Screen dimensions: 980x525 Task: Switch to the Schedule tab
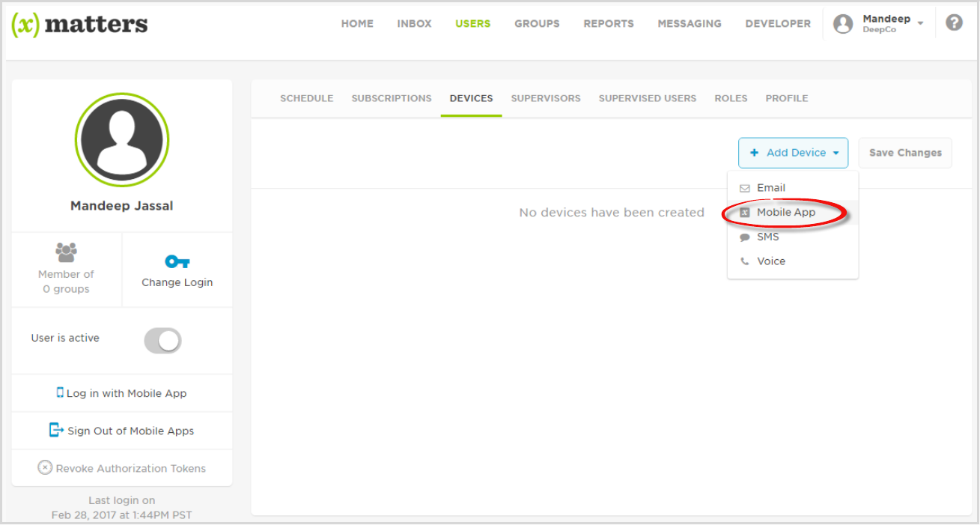pos(307,98)
